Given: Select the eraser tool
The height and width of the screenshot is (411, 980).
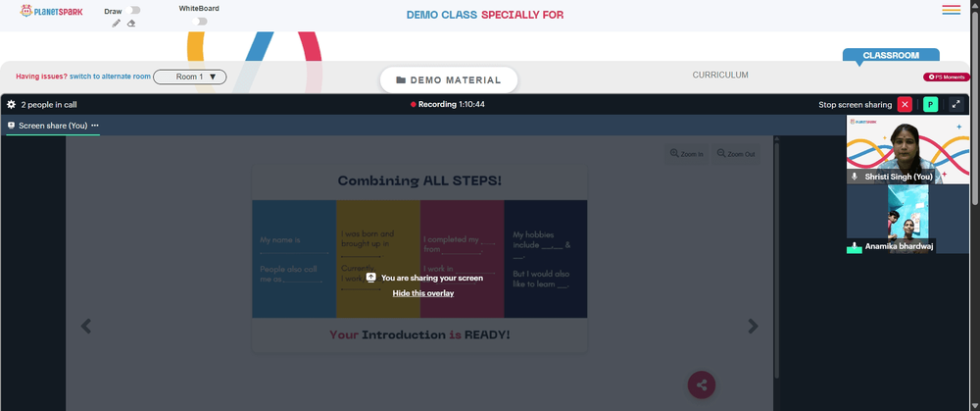Looking at the screenshot, I should (x=131, y=24).
